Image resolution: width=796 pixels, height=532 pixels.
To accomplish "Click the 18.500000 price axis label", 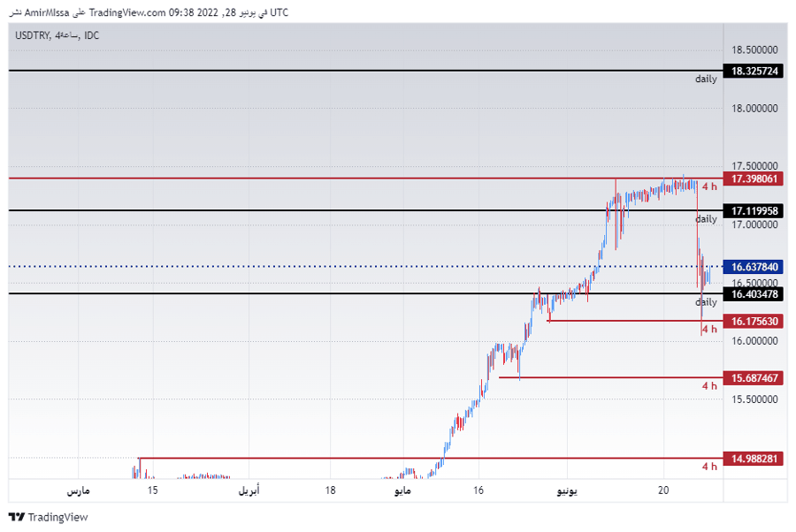I will pyautogui.click(x=754, y=49).
